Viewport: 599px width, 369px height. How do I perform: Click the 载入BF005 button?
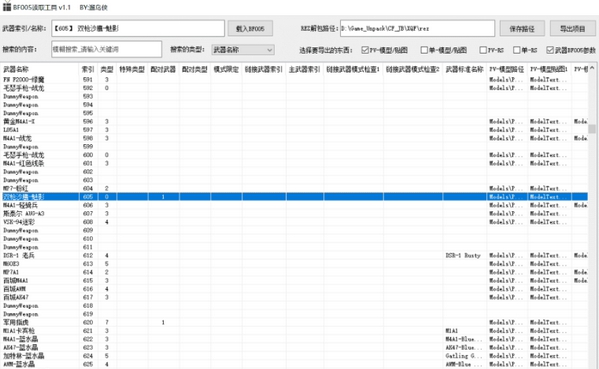[250, 28]
